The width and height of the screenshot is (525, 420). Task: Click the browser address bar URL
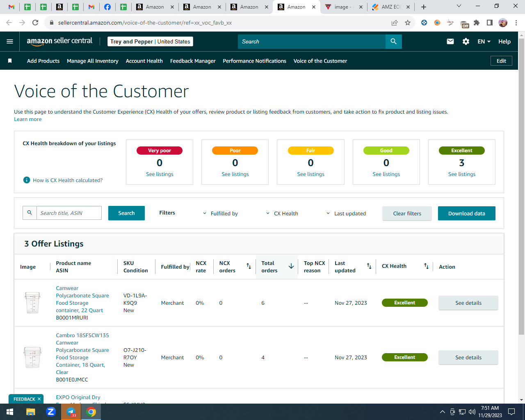coord(145,23)
